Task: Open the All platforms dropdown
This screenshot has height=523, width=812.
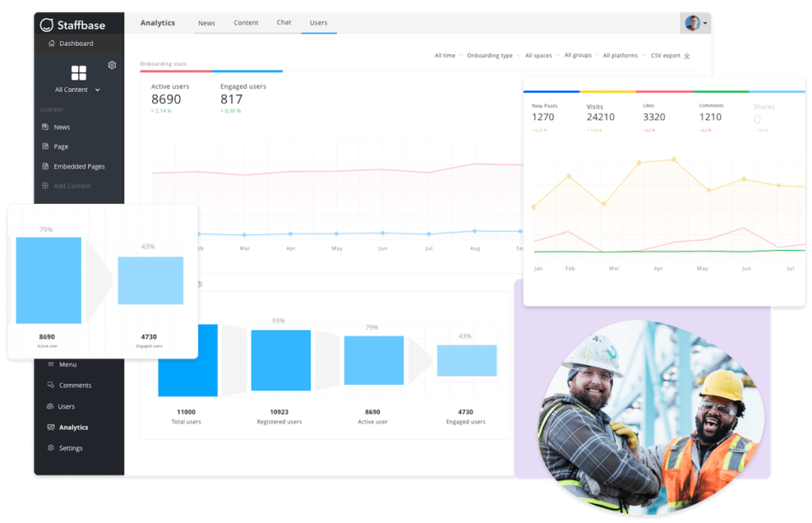Action: tap(622, 56)
